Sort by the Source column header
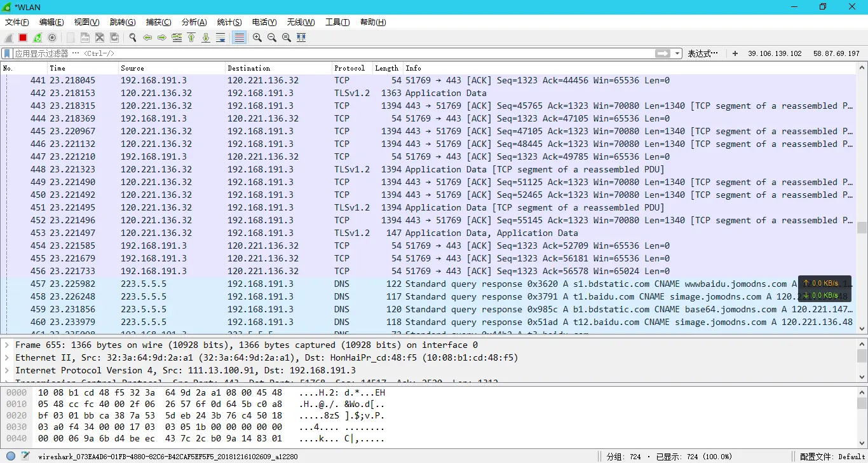868x463 pixels. (172, 68)
